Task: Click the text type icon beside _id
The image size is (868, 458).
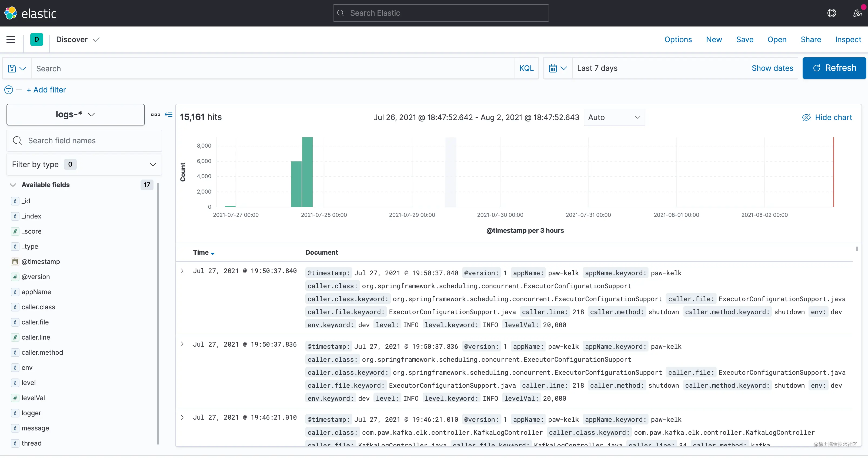Action: (x=15, y=201)
